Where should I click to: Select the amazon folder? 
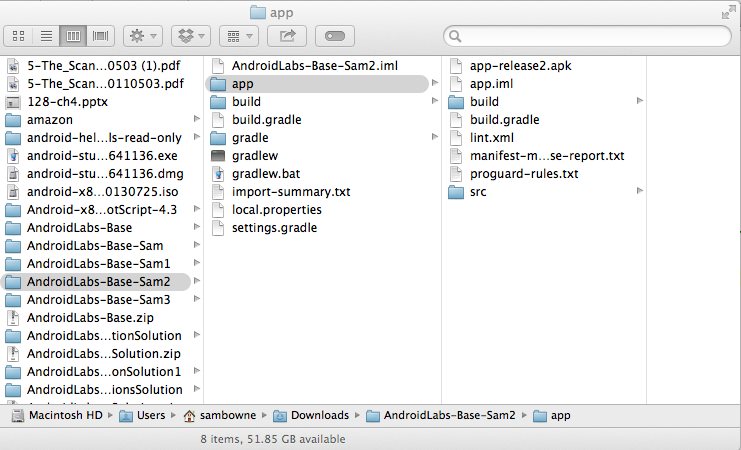point(50,120)
